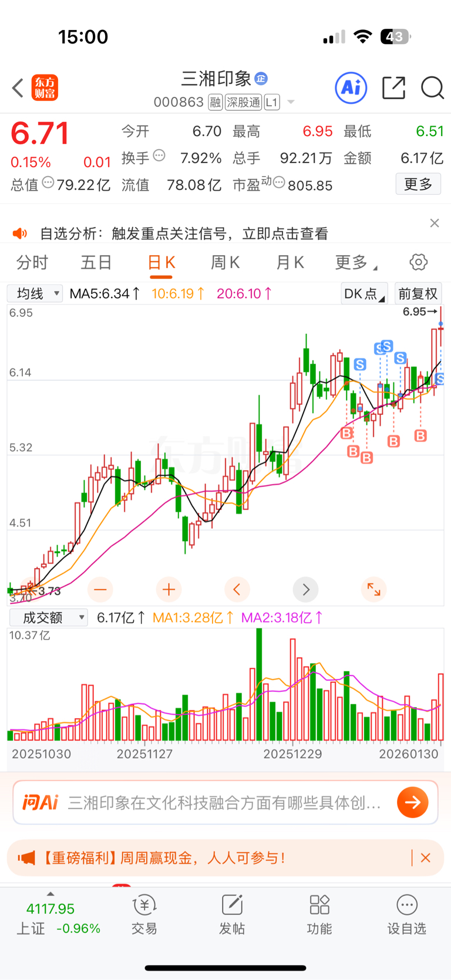Tap the info icon beside 市盈动

coord(279,183)
